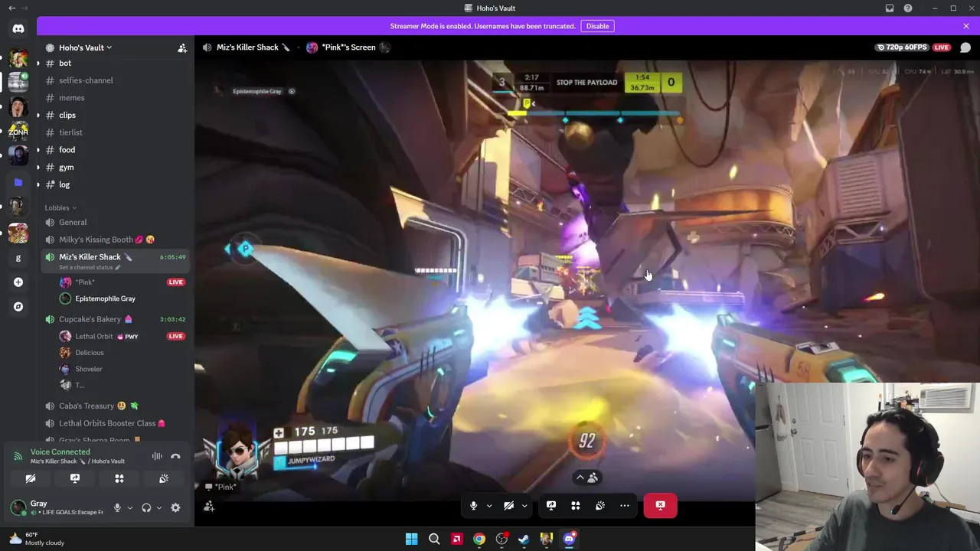Open the soundboard icon in voice panel

tap(164, 478)
